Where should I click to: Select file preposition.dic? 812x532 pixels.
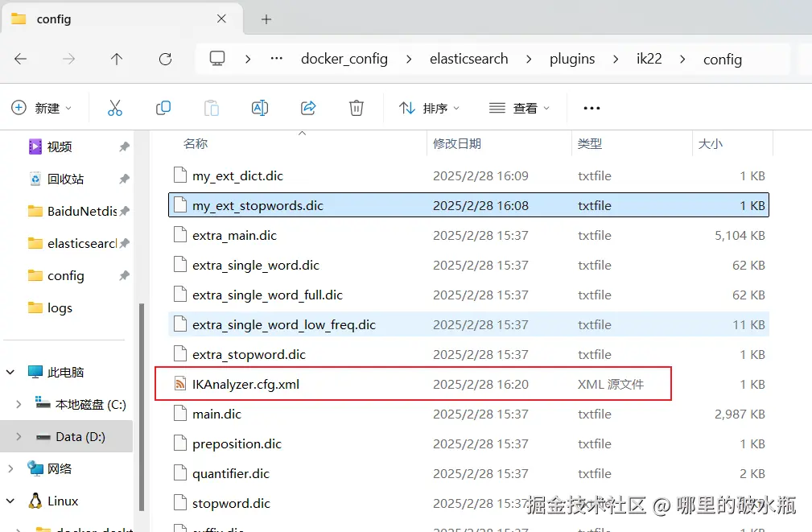tap(468, 443)
